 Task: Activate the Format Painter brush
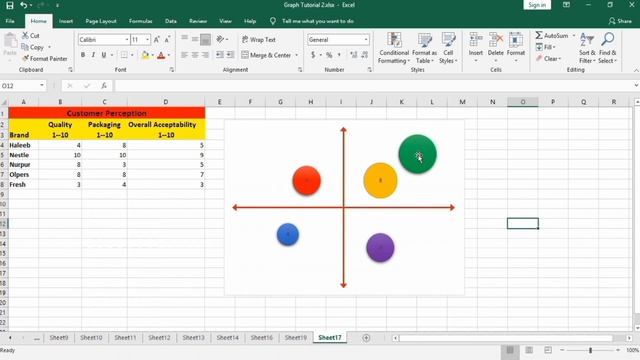[26, 58]
